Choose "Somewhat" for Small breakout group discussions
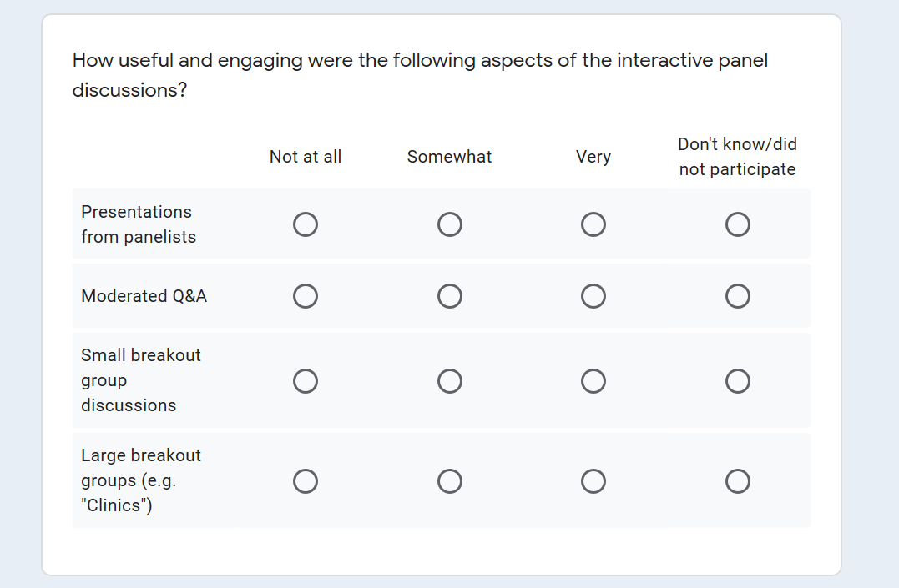This screenshot has width=899, height=588. click(450, 381)
